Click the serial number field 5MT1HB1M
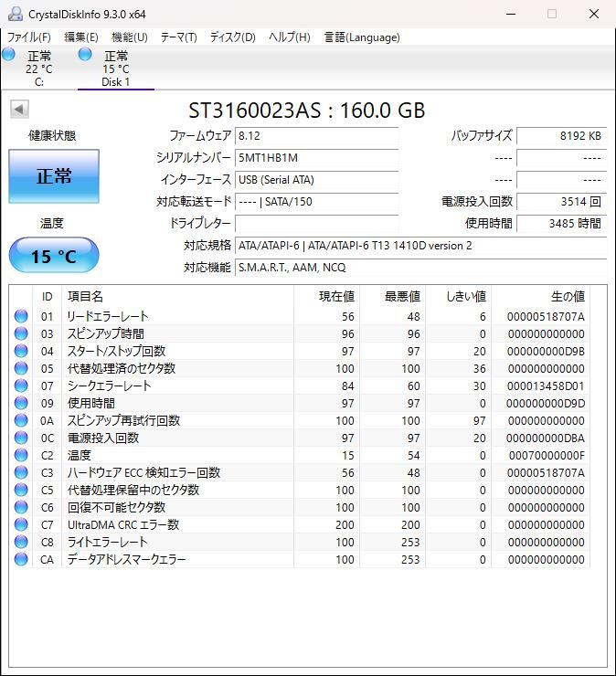Viewport: 616px width, 676px height. coord(316,158)
